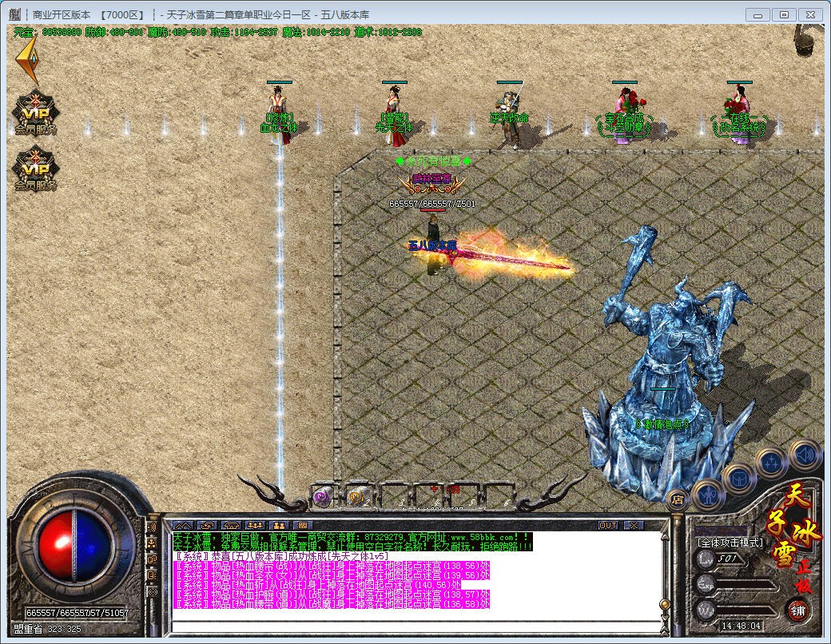Toggle the bottom signal wave channel icon
831x644 pixels.
152,591
